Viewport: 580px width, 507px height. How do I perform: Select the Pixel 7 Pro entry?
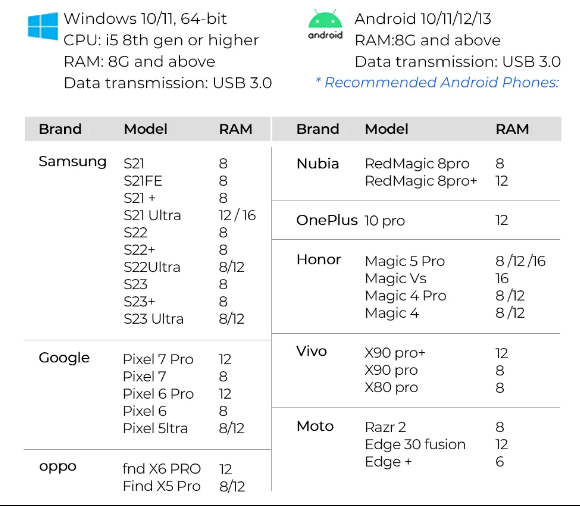[158, 359]
